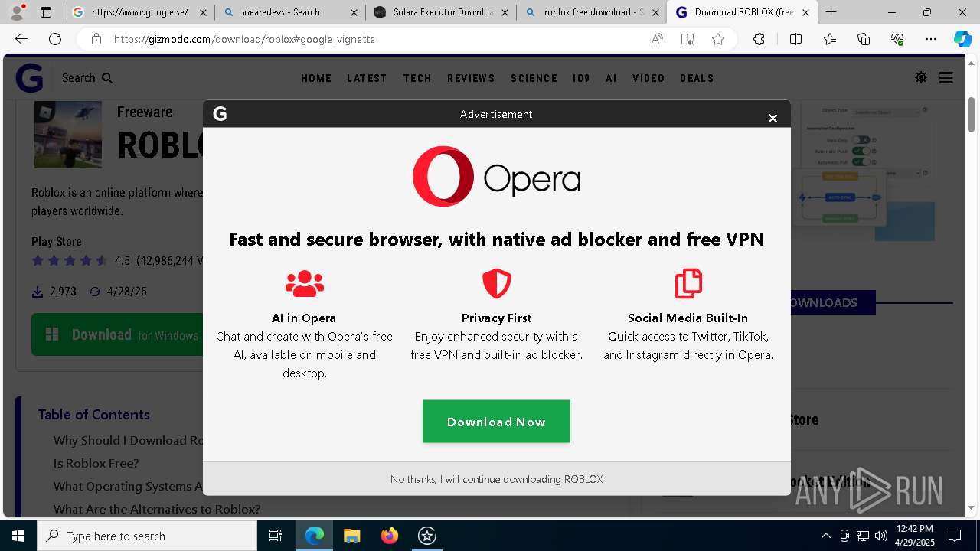
Task: Open the Favorites list icon
Action: click(830, 39)
